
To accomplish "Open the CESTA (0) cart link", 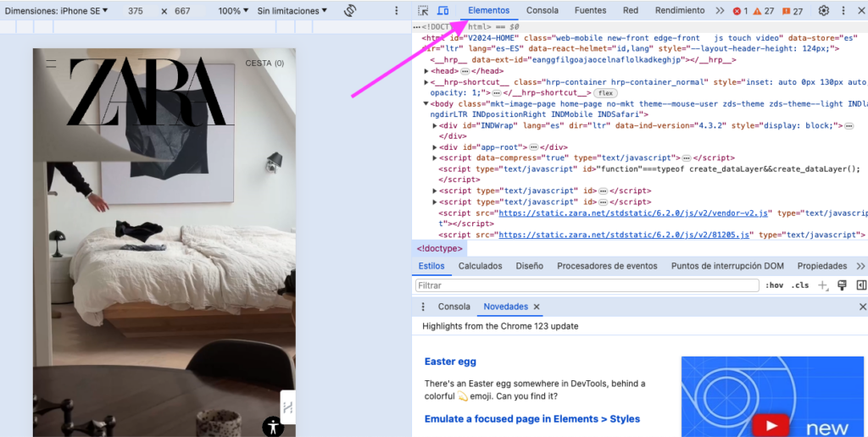I will point(264,63).
